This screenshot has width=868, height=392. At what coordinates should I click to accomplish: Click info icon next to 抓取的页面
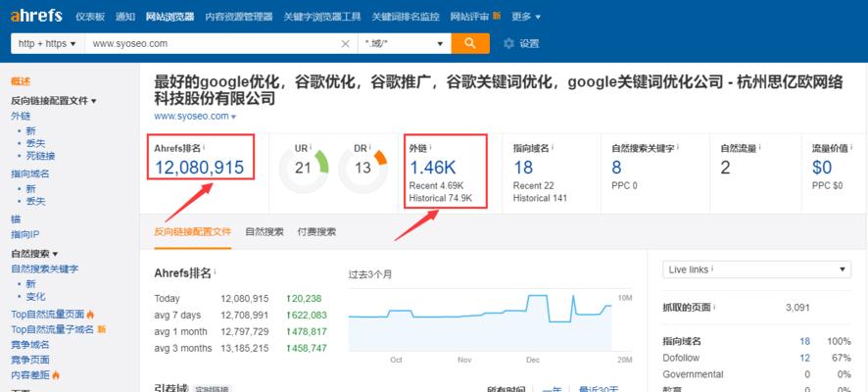tap(714, 307)
